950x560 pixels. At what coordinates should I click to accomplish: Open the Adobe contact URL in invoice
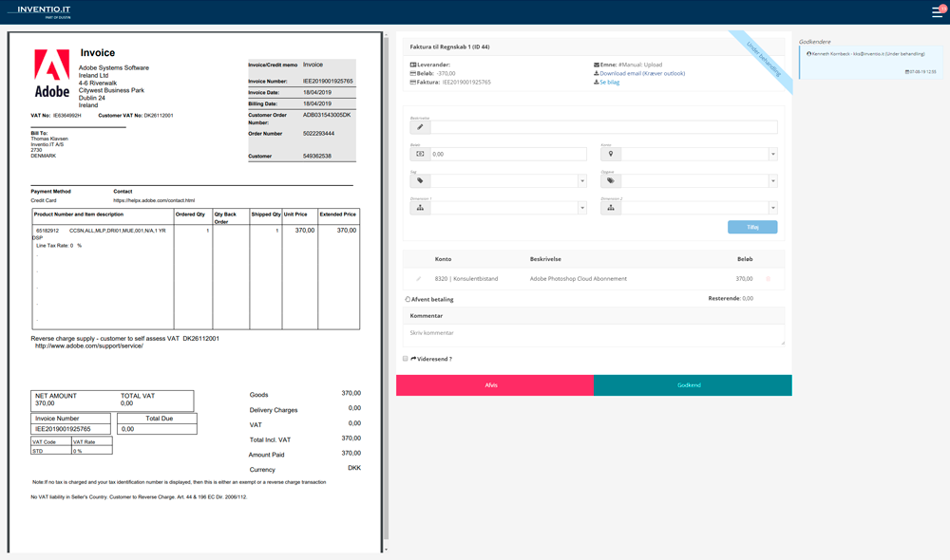click(154, 200)
